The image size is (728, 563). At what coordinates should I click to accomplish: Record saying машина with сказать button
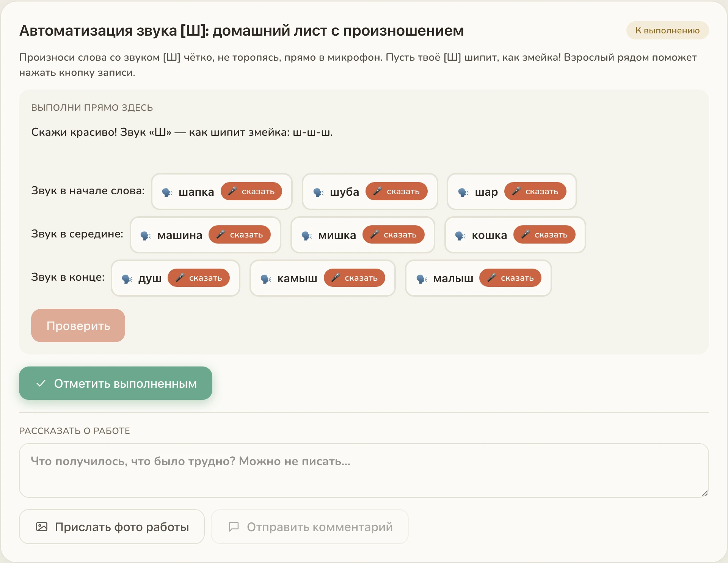(x=240, y=234)
